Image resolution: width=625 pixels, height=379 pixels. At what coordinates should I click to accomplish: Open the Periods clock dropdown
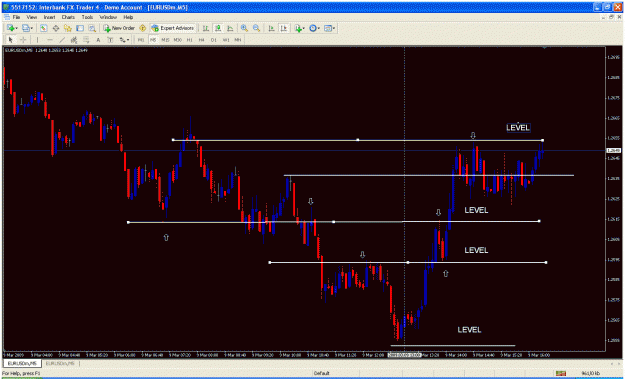314,28
